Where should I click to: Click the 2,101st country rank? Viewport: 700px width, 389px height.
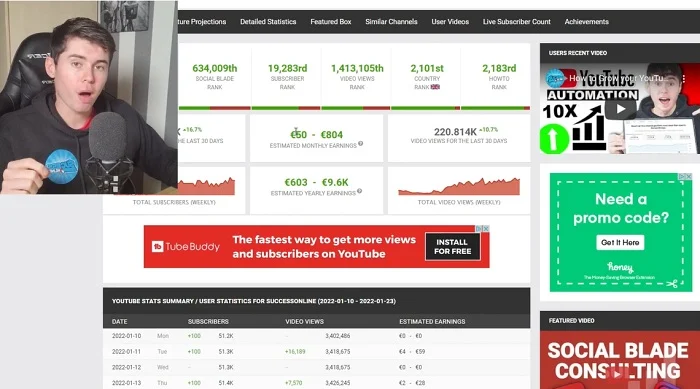pyautogui.click(x=427, y=68)
